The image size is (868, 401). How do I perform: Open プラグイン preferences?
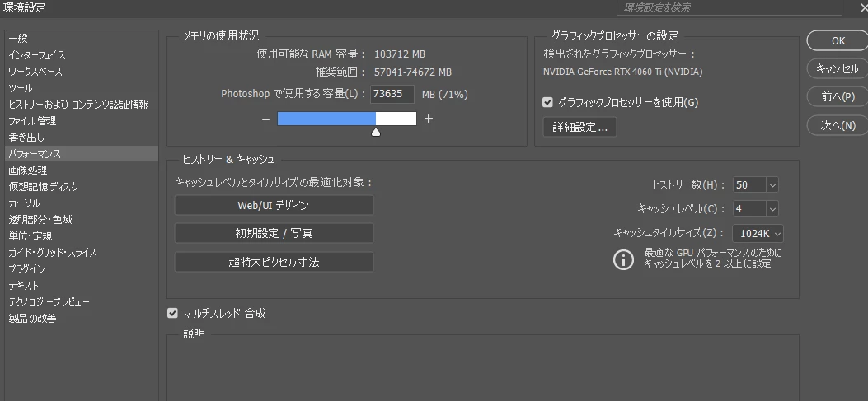82,269
